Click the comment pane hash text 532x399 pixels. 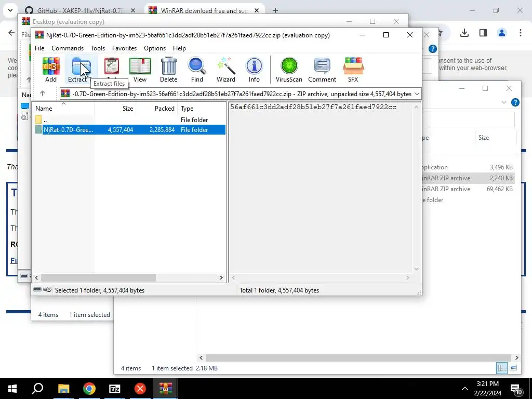pos(313,107)
